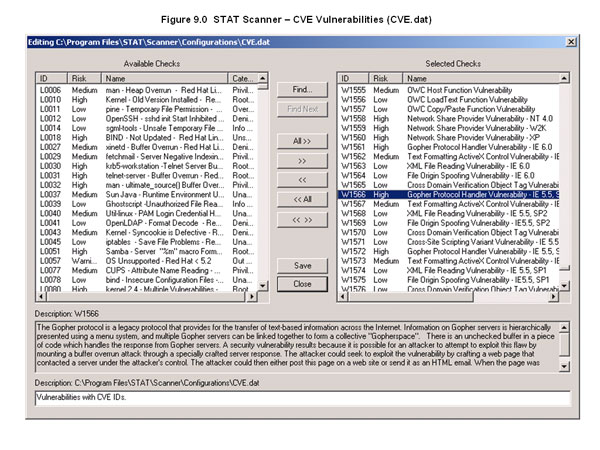The width and height of the screenshot is (600, 450).
Task: Select row W1559 Network Share Provider W2K
Action: tap(448, 128)
